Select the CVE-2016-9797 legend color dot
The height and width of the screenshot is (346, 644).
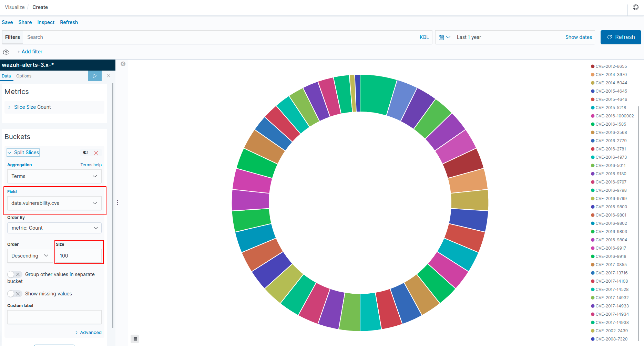tap(593, 182)
